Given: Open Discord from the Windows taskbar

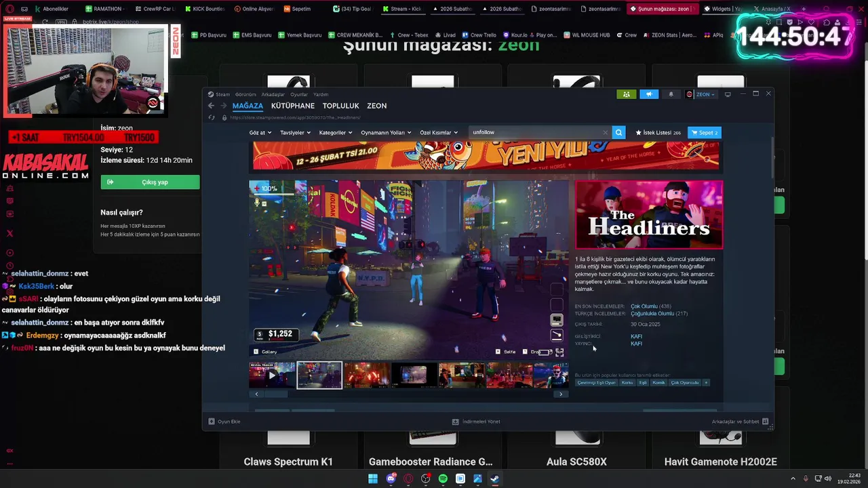Looking at the screenshot, I should point(391,479).
